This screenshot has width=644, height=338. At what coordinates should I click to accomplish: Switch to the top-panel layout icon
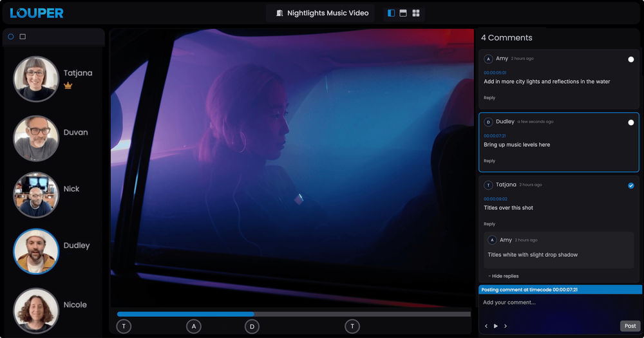(x=403, y=13)
